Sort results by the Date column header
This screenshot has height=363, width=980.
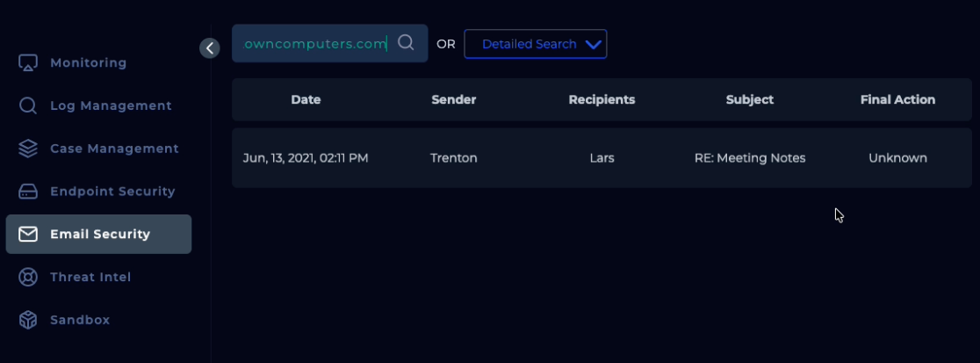[306, 99]
